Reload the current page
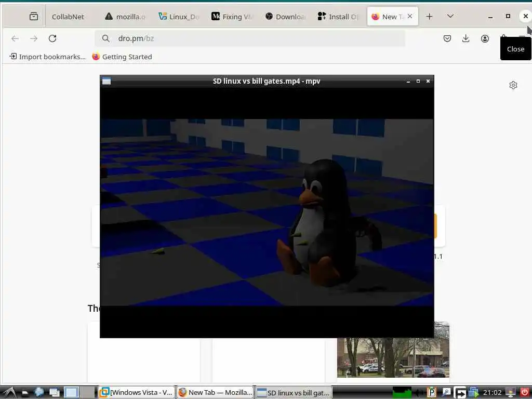The height and width of the screenshot is (399, 532). click(x=52, y=38)
